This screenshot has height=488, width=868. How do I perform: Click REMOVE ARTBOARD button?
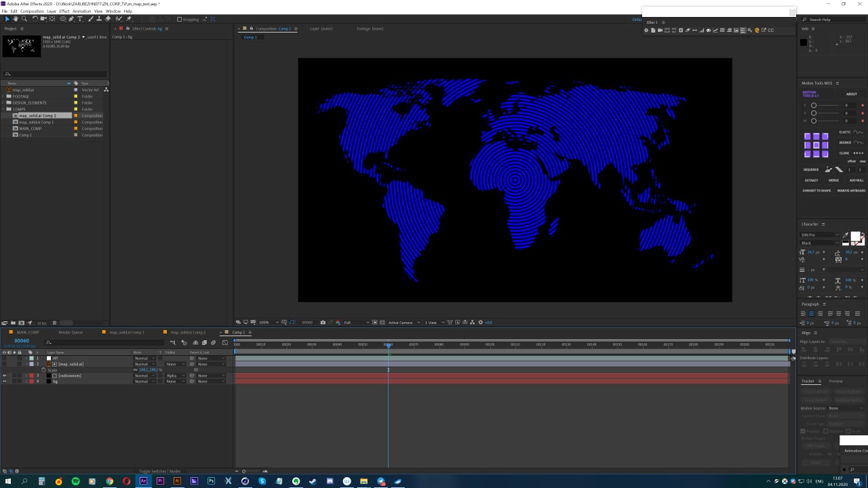851,190
